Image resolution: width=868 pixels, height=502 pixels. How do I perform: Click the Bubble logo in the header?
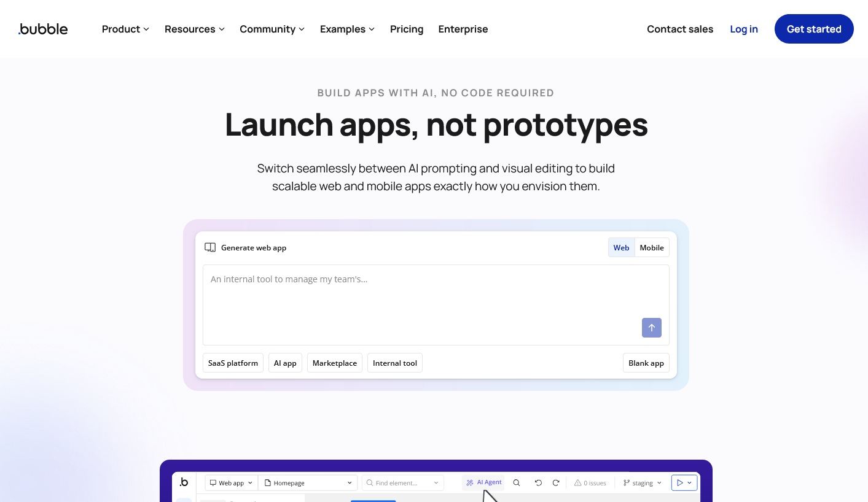[x=43, y=29]
